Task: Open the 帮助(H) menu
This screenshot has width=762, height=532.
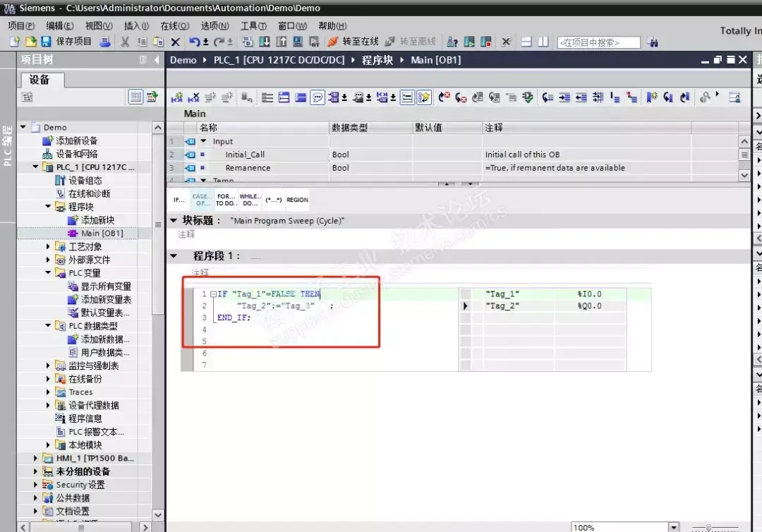Action: tap(332, 25)
